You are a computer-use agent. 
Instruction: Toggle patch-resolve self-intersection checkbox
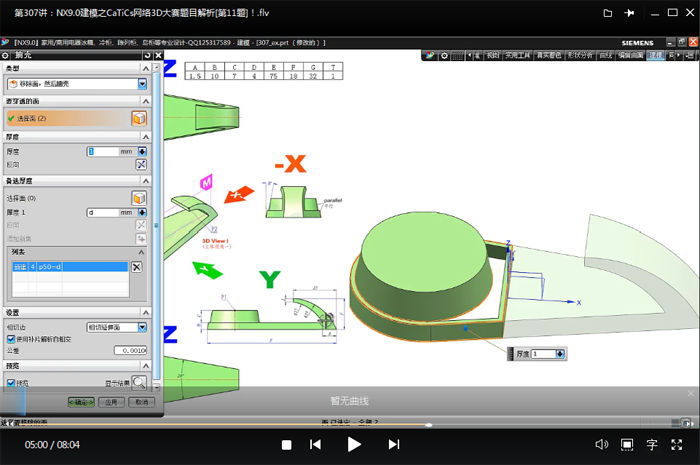[11, 339]
